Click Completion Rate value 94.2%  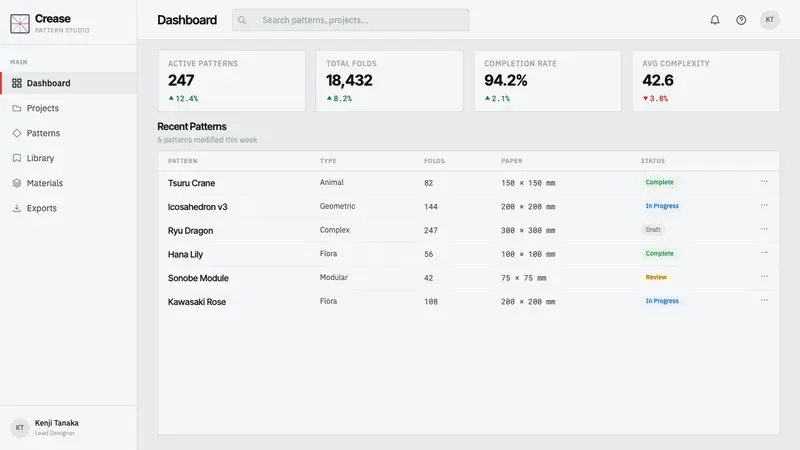506,80
